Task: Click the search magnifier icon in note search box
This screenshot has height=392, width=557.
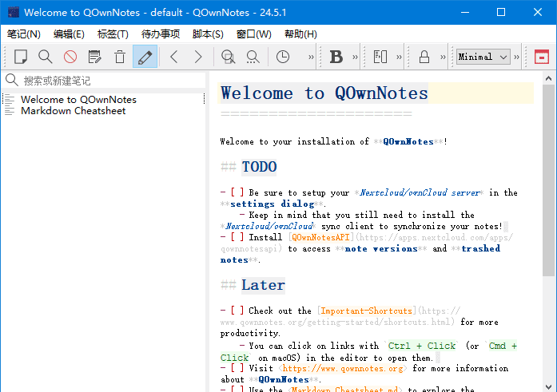Action: (12, 80)
